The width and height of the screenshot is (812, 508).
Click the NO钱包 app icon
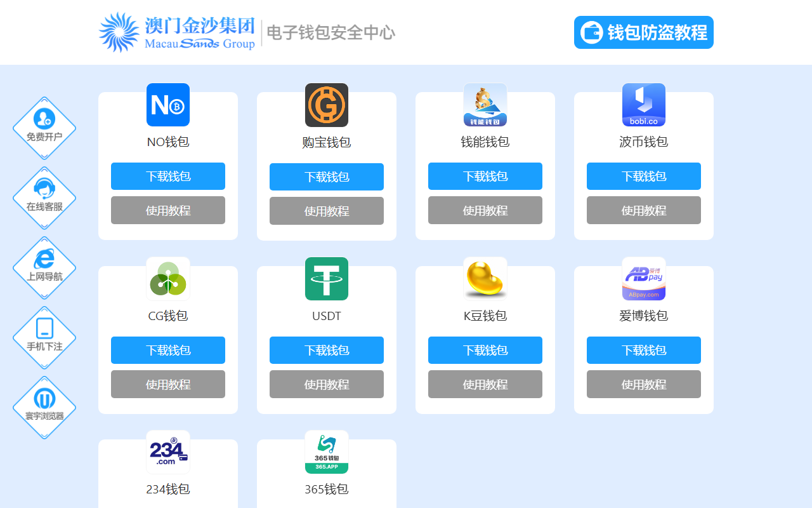(168, 105)
